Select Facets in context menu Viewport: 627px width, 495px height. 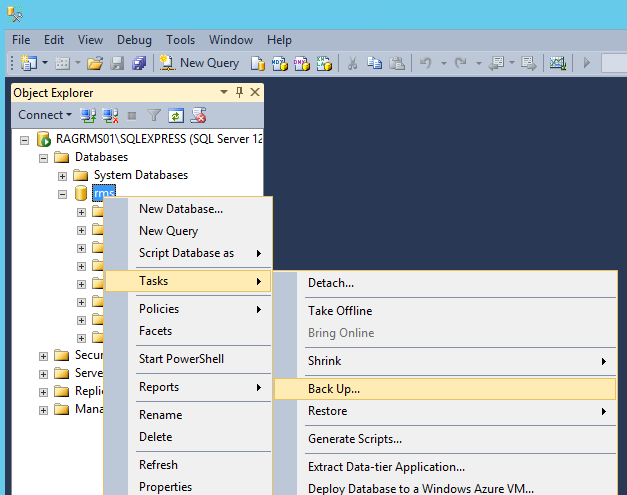click(188, 331)
